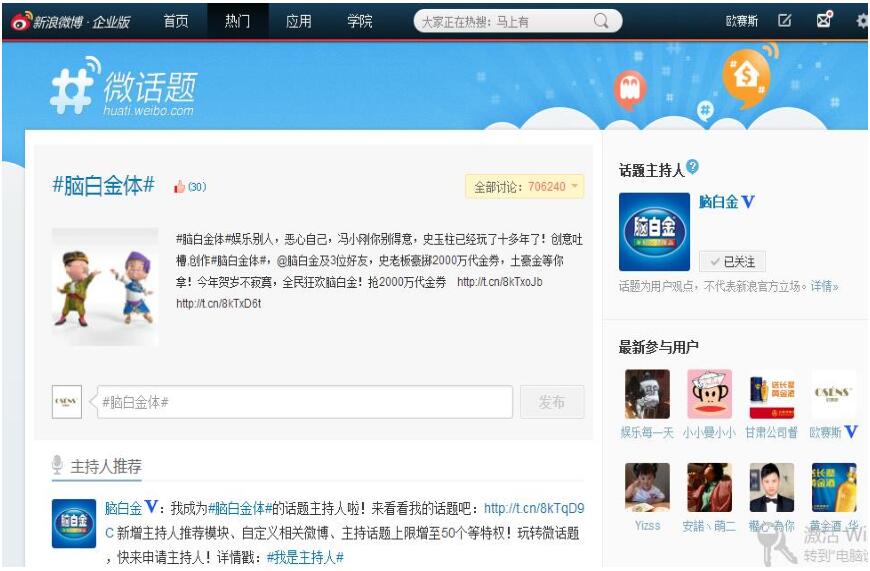Go to the 学院 tab
This screenshot has height=571, width=870.
[360, 21]
